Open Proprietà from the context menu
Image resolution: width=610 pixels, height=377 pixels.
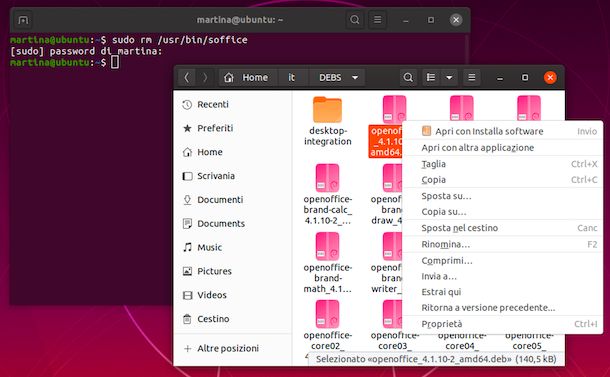pos(503,324)
